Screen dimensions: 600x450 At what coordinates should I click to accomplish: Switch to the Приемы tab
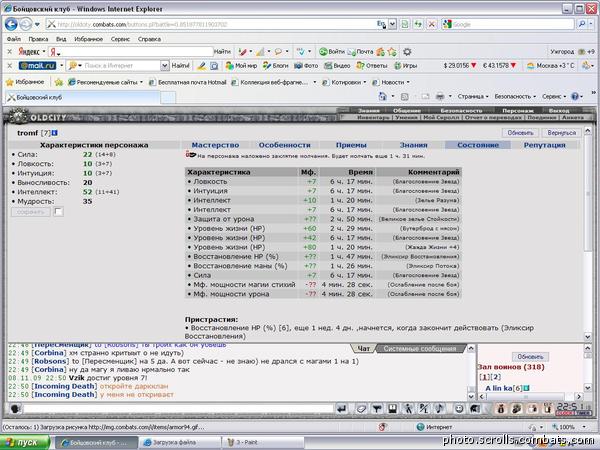click(351, 145)
